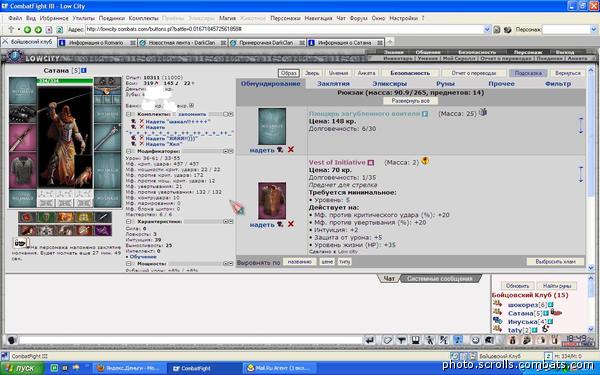Click the Обучение link
The image size is (600, 375).
143,257
